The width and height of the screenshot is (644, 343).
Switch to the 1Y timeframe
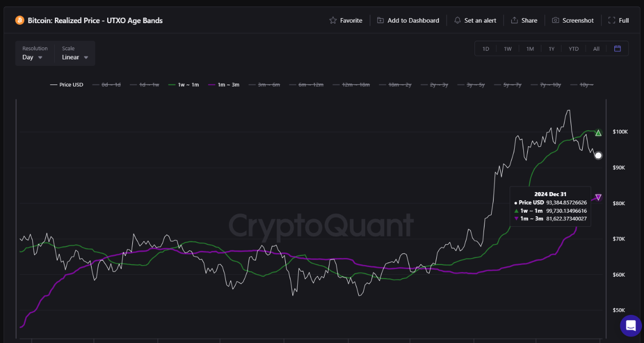point(551,48)
